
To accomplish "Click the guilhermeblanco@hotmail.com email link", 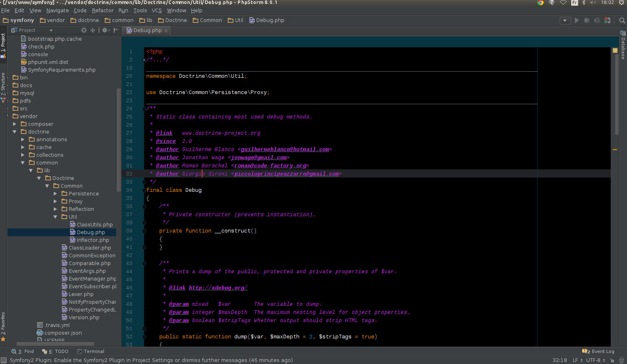I will click(285, 149).
